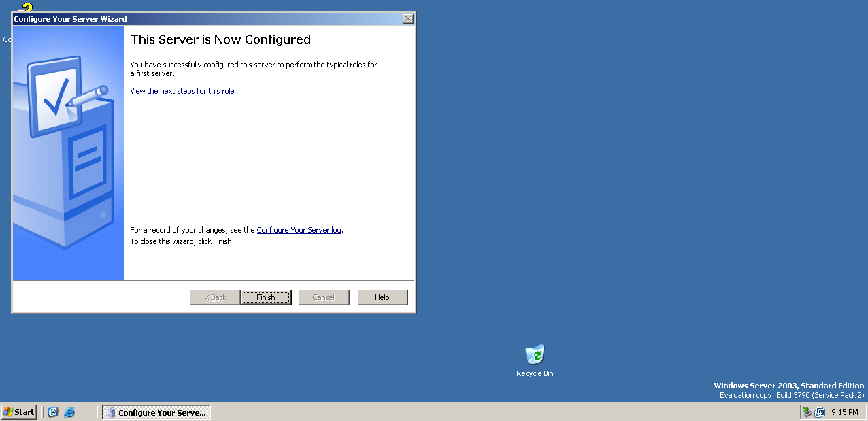This screenshot has width=868, height=421.
Task: Open the Configure Your Server log link
Action: [x=299, y=230]
